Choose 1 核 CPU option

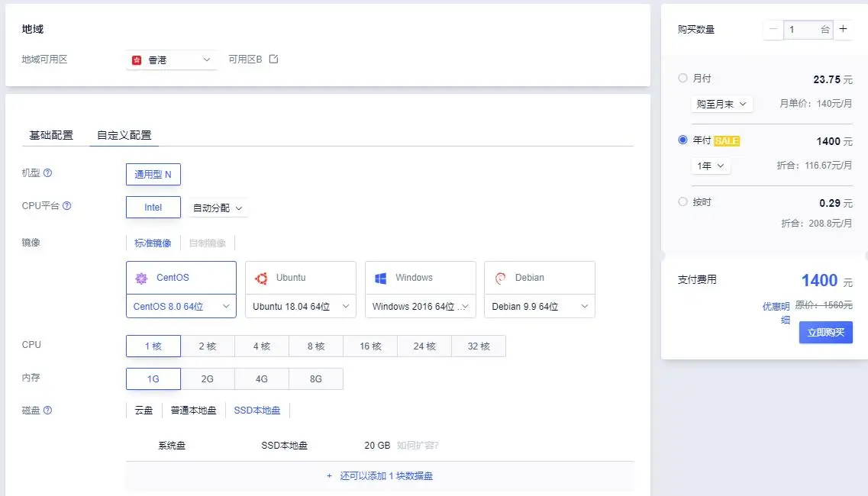coord(153,346)
